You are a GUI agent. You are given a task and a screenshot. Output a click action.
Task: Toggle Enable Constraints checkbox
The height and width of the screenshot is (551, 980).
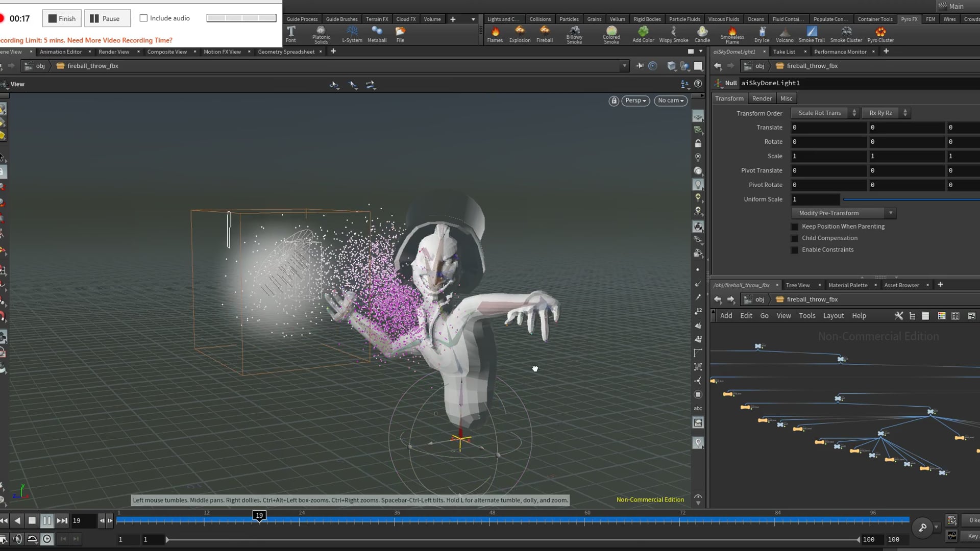[795, 250]
